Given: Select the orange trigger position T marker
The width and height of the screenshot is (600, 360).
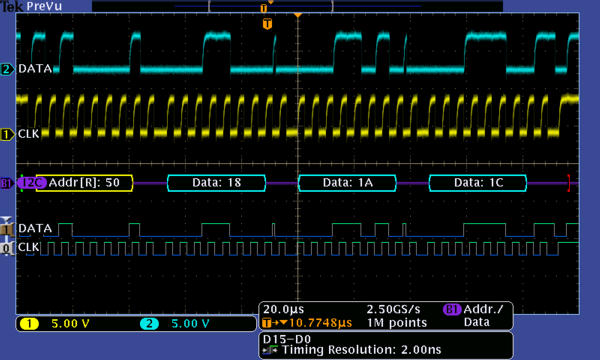Looking at the screenshot, I should 267,24.
